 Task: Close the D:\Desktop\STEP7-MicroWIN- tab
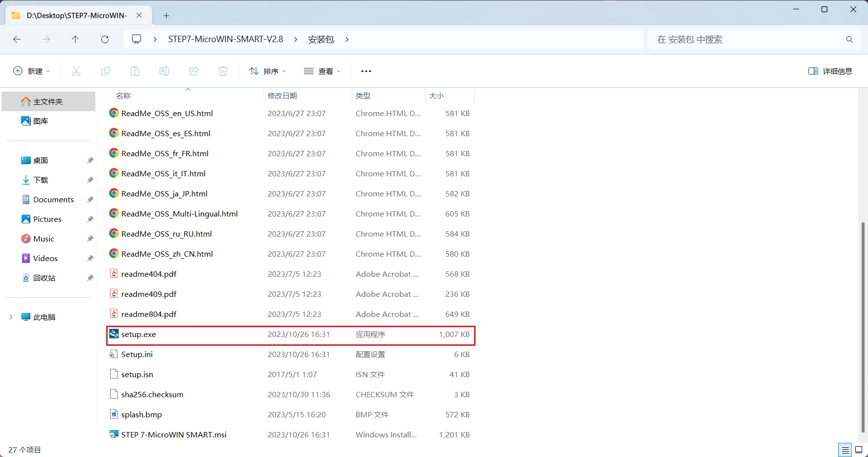pyautogui.click(x=139, y=15)
